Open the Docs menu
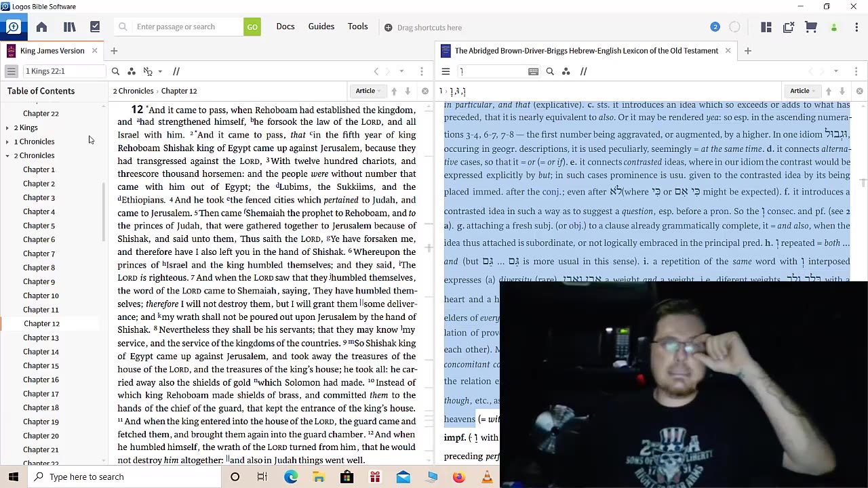The image size is (868, 488). (285, 26)
